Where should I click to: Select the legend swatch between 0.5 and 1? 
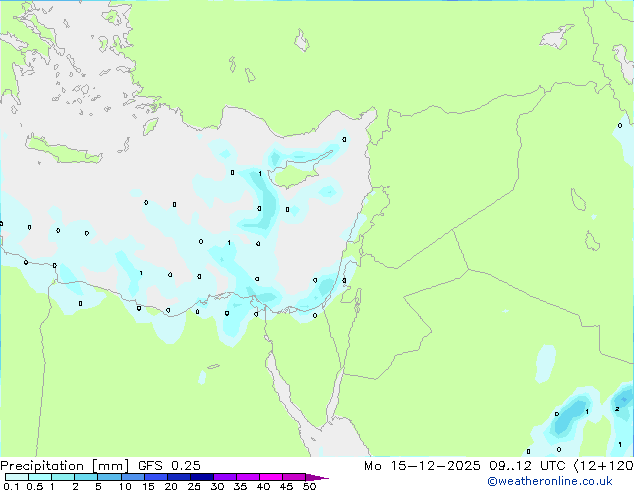40,477
